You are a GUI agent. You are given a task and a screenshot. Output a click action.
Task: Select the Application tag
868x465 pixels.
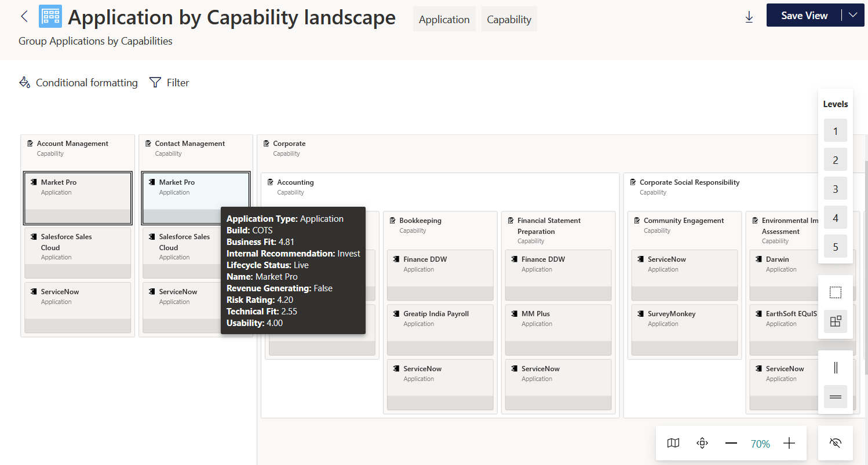(x=444, y=19)
